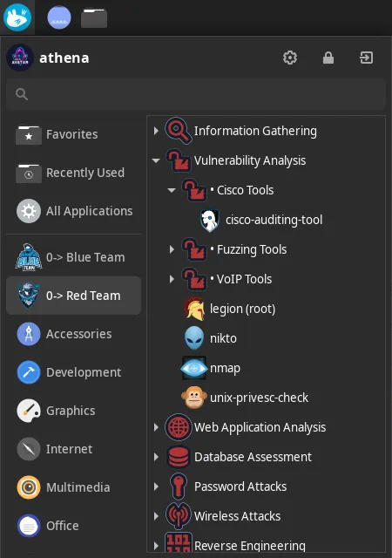Click the Graphics palette icon
The height and width of the screenshot is (558, 392).
point(29,411)
